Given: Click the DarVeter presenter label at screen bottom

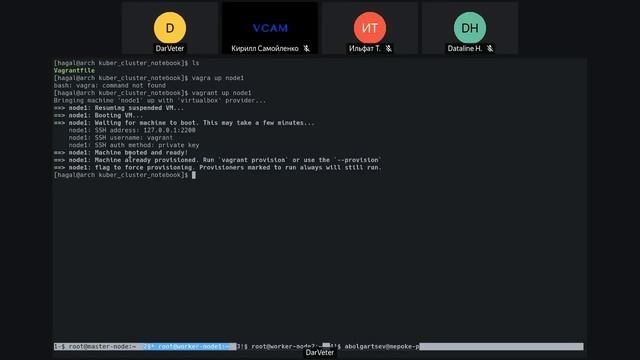Looking at the screenshot, I should (x=320, y=353).
